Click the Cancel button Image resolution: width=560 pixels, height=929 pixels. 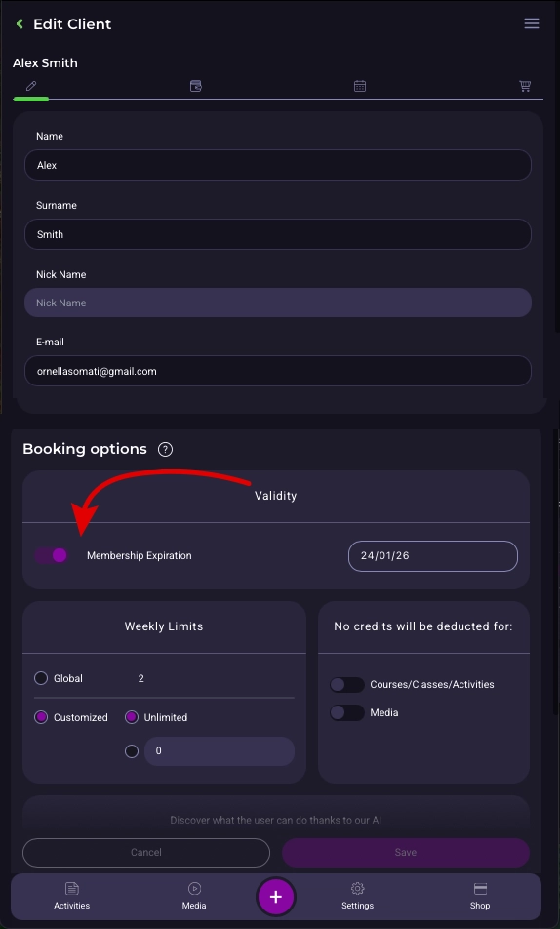(146, 852)
